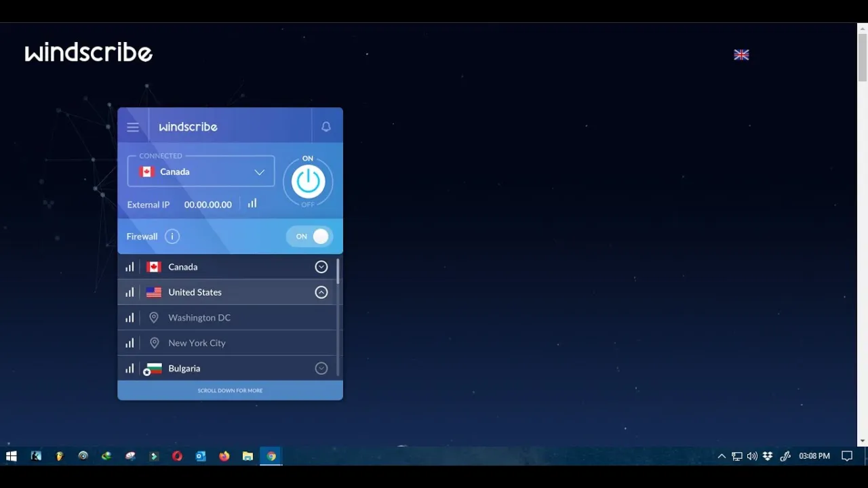Click the UK flag language icon
Viewport: 868px width, 488px height.
tap(741, 55)
